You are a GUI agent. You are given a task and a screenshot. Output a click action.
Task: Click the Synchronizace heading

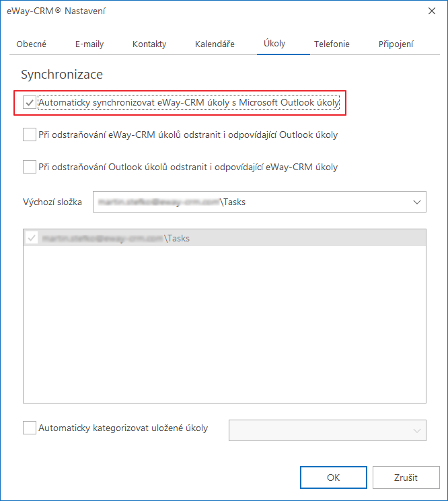point(62,75)
